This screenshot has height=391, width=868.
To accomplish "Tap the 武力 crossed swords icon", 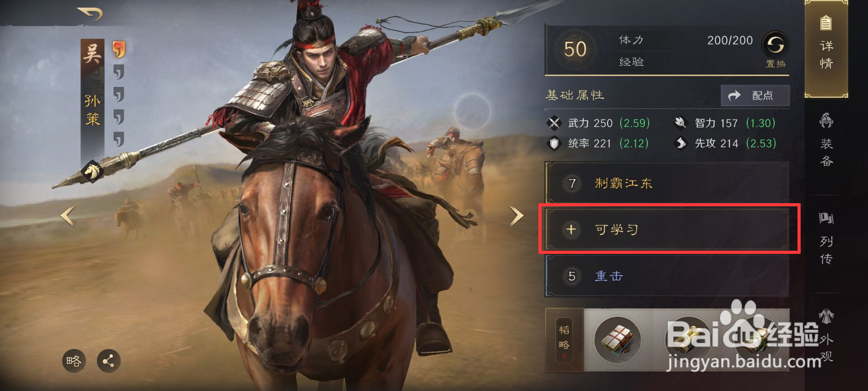I will tap(554, 123).
